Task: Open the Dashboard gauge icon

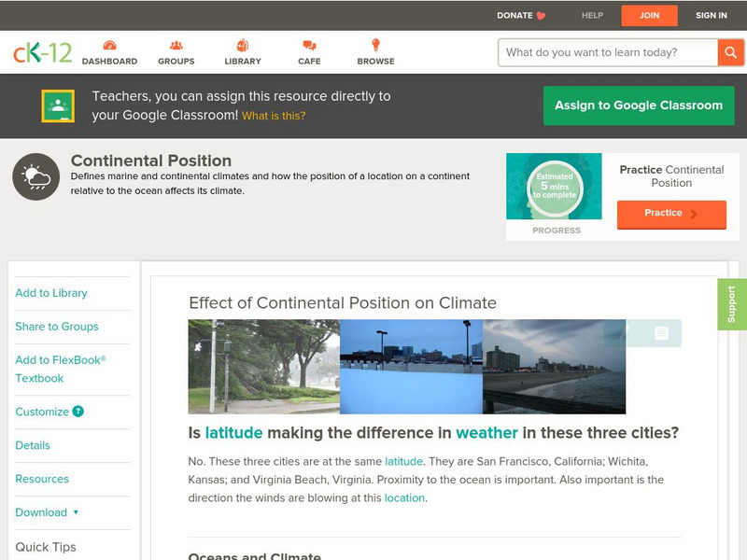Action: pos(109,46)
